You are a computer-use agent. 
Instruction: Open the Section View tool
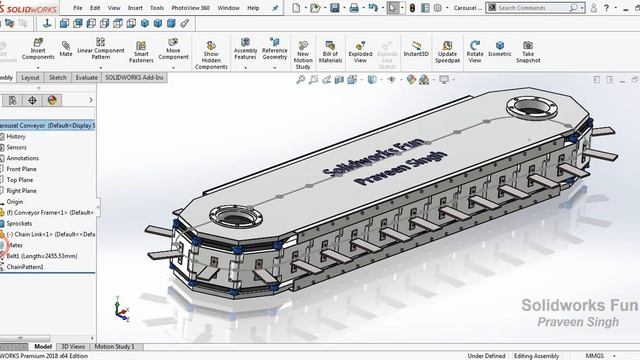[339, 80]
